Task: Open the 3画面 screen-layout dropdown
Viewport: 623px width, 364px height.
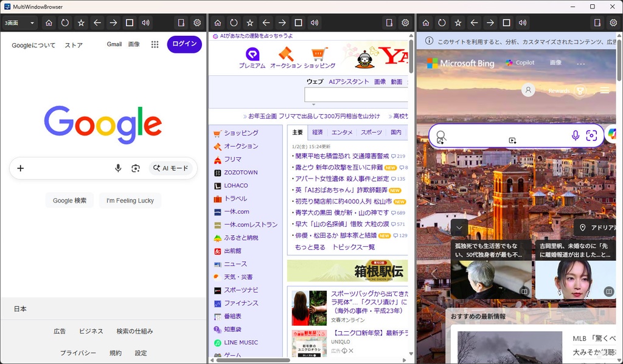Action: (17, 22)
